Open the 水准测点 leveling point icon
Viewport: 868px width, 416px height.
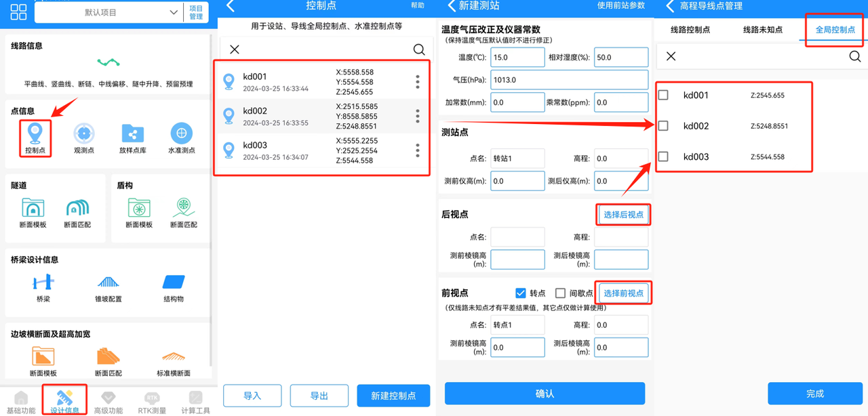click(181, 134)
